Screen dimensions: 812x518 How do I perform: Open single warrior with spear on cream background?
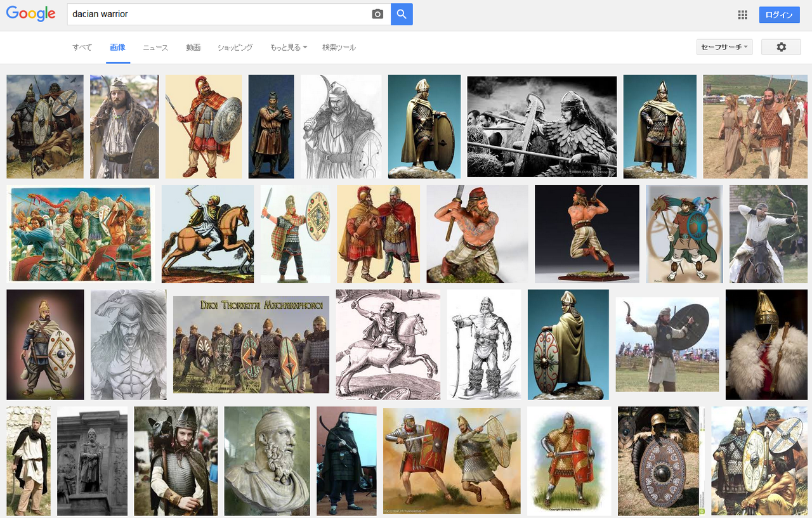click(x=204, y=127)
